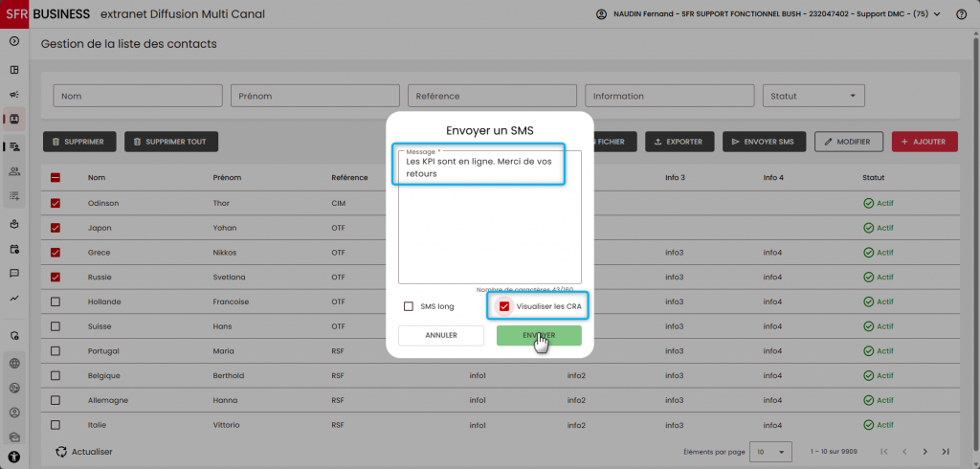The height and width of the screenshot is (469, 980).
Task: Open the accessibility icon at sidebar bottom
Action: (14, 458)
